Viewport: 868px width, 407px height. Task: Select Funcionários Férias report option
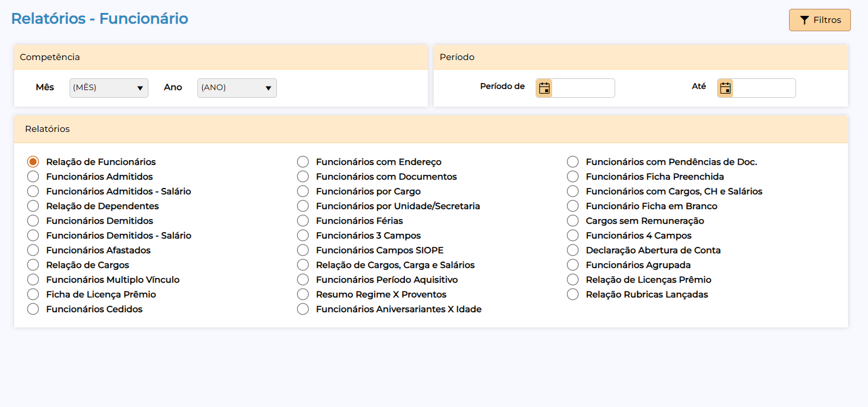tap(303, 221)
